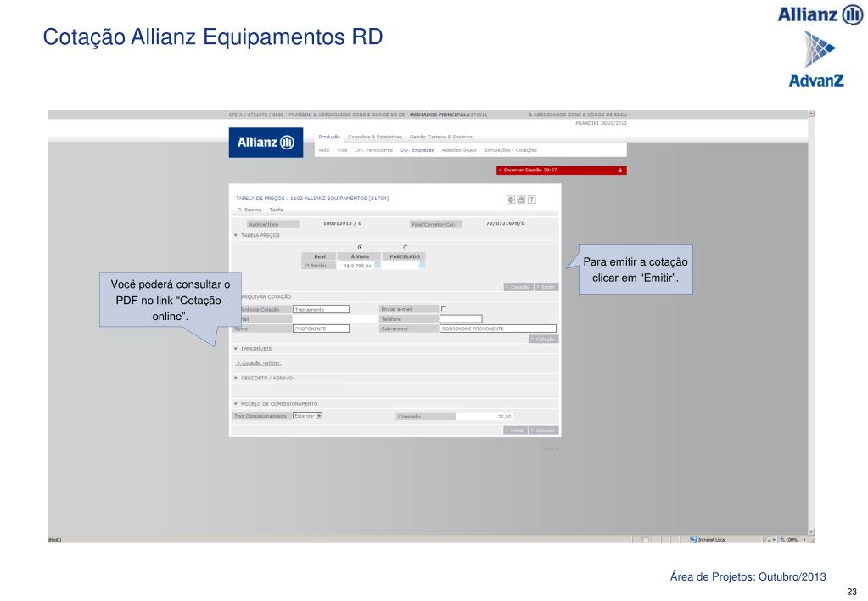Viewport: 868px width, 601px height.
Task: Click the Comissão field showing 20,00
Action: [x=485, y=416]
